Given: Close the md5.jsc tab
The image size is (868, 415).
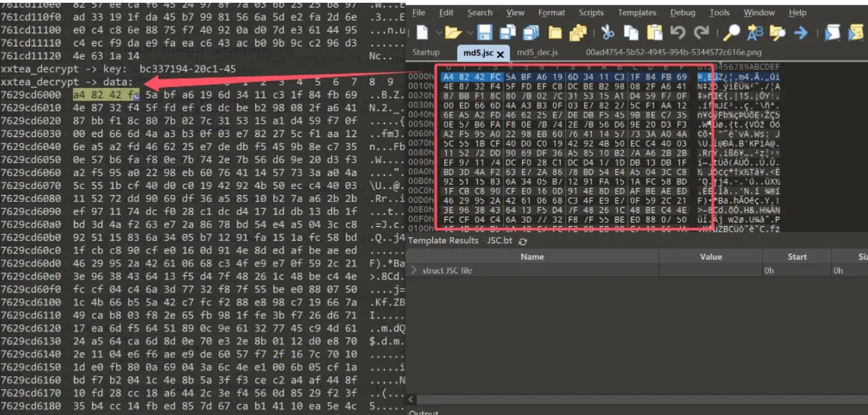Looking at the screenshot, I should tap(500, 53).
